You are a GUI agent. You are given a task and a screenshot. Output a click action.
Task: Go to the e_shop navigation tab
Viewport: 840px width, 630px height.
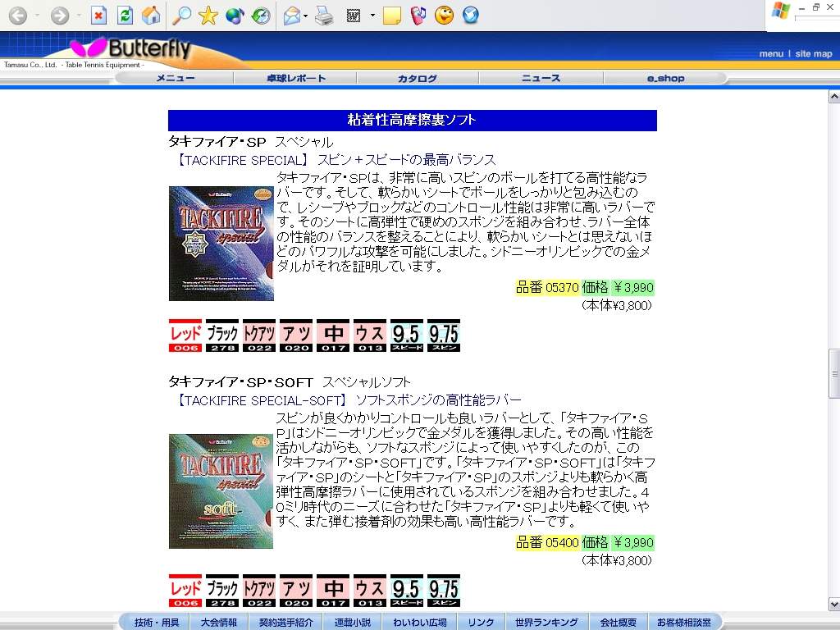(x=665, y=78)
